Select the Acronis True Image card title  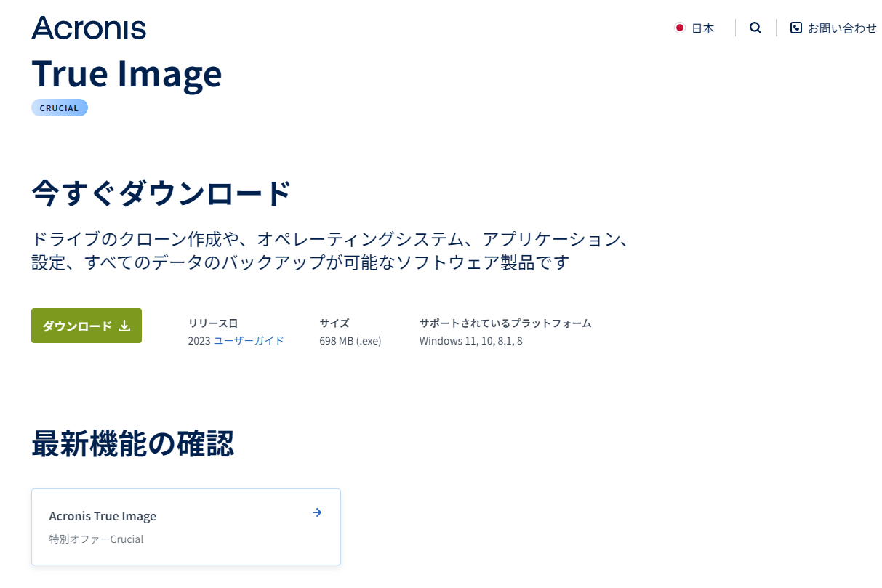[x=103, y=516]
